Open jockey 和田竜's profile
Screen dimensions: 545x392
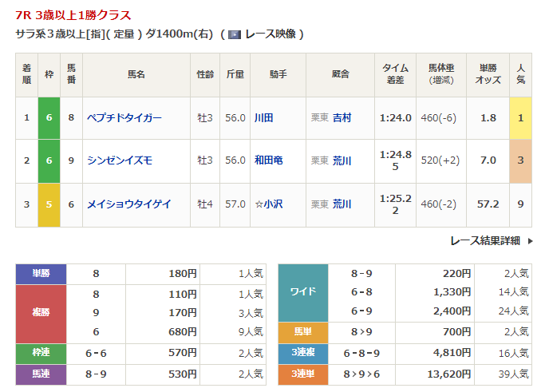click(268, 160)
